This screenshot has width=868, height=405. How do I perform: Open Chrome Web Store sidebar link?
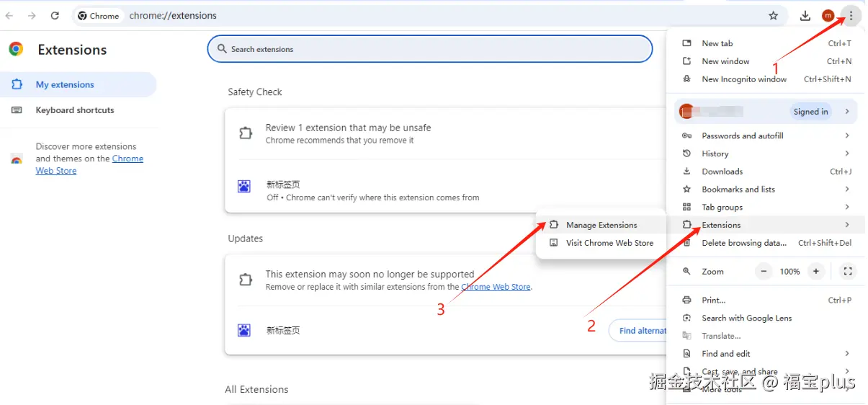89,164
